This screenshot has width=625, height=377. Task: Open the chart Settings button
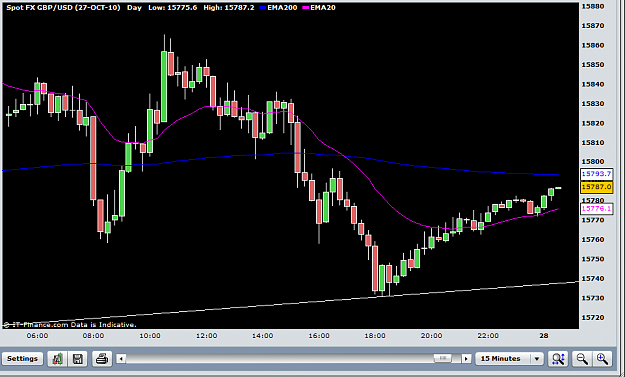22,359
